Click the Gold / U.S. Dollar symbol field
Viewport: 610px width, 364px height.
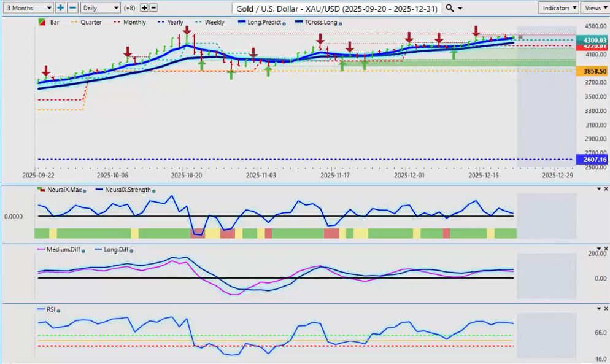point(337,8)
